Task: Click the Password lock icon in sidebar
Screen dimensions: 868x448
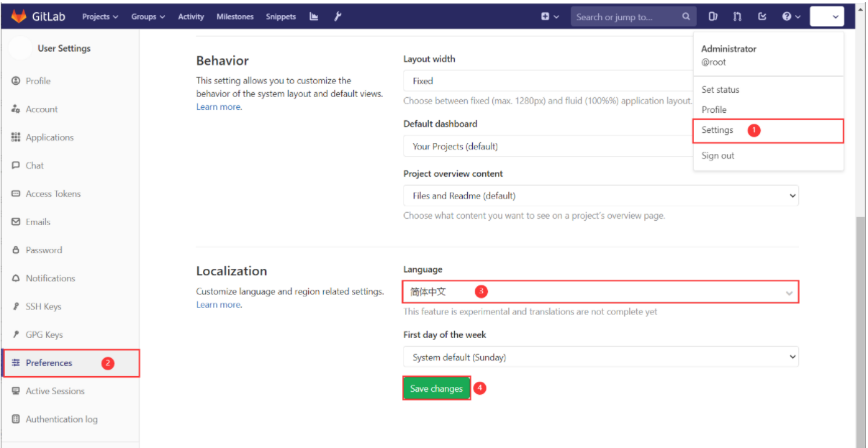Action: coord(16,250)
